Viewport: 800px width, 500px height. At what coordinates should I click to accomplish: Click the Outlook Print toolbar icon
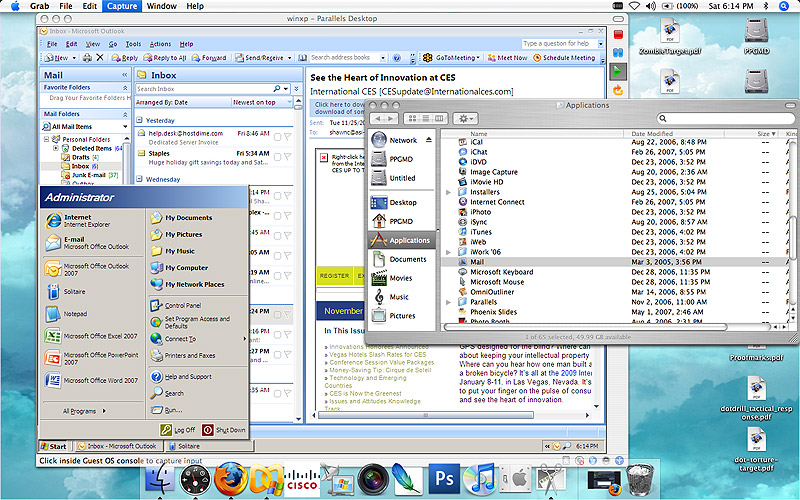(87, 58)
